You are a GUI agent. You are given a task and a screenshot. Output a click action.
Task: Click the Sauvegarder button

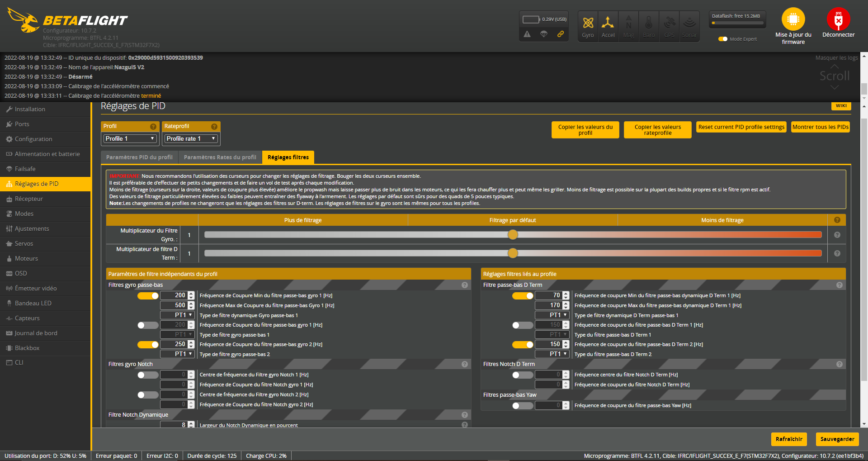point(837,439)
